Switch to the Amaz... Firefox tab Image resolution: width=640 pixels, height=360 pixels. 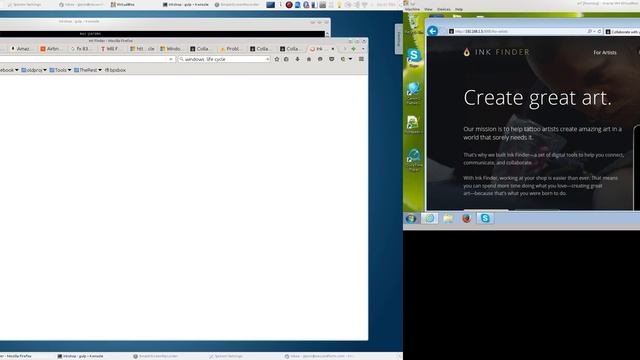pyautogui.click(x=21, y=49)
